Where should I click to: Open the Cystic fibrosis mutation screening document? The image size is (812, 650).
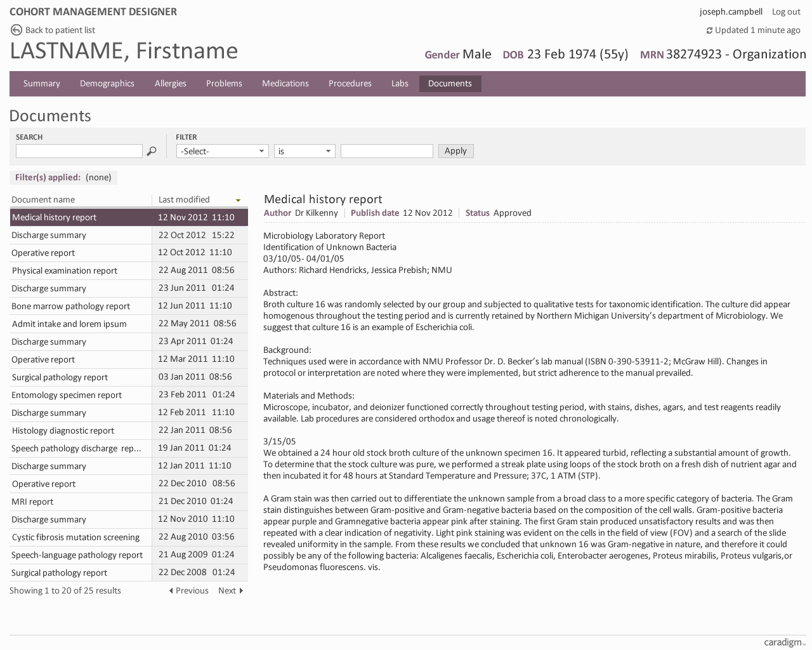point(75,537)
